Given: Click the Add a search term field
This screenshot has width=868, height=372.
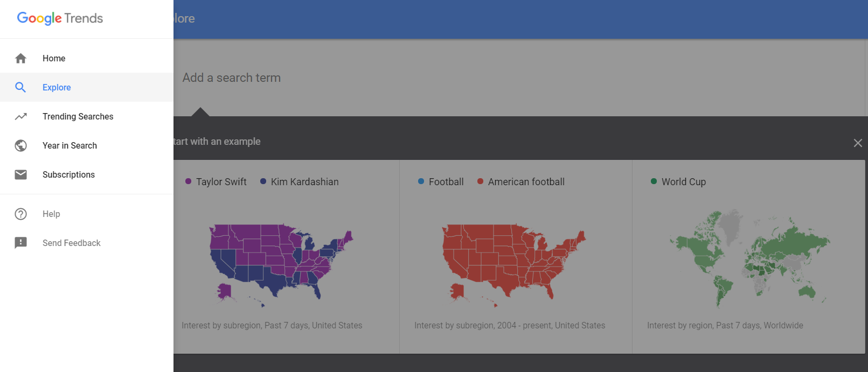Looking at the screenshot, I should pos(377,78).
